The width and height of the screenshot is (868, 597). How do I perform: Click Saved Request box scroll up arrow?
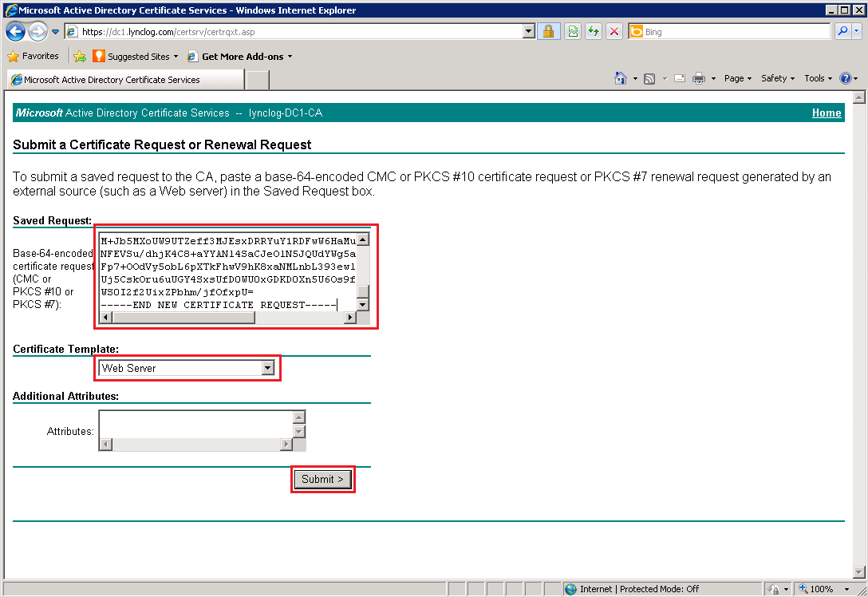coord(362,239)
